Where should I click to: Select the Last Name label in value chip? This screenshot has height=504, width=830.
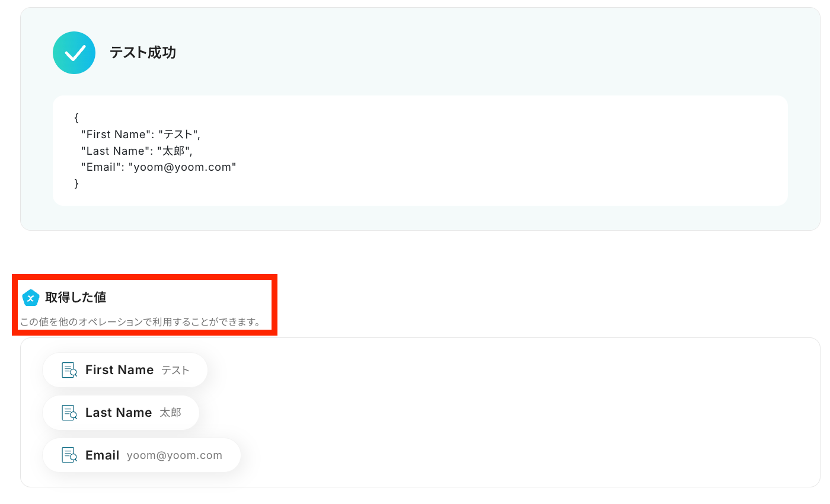tap(119, 413)
